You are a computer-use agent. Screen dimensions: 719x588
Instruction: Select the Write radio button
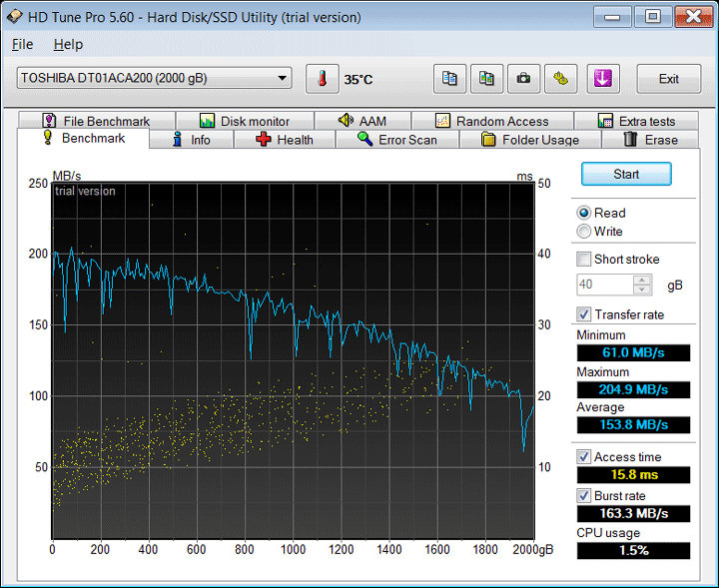pyautogui.click(x=584, y=232)
